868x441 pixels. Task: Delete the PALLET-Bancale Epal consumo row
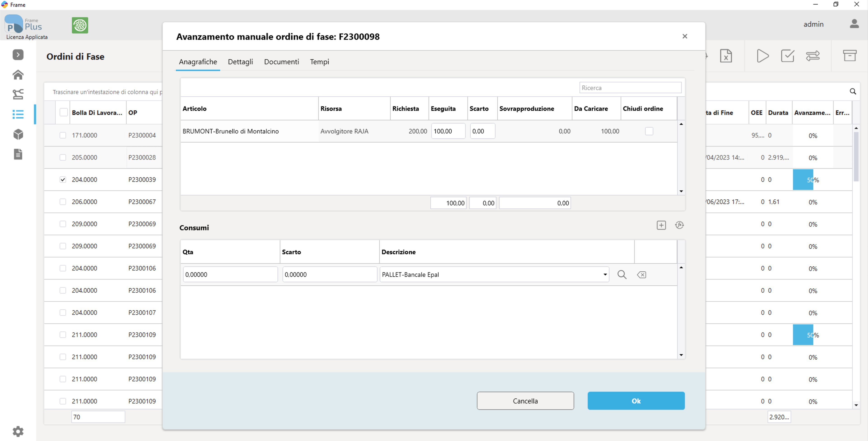pyautogui.click(x=642, y=275)
